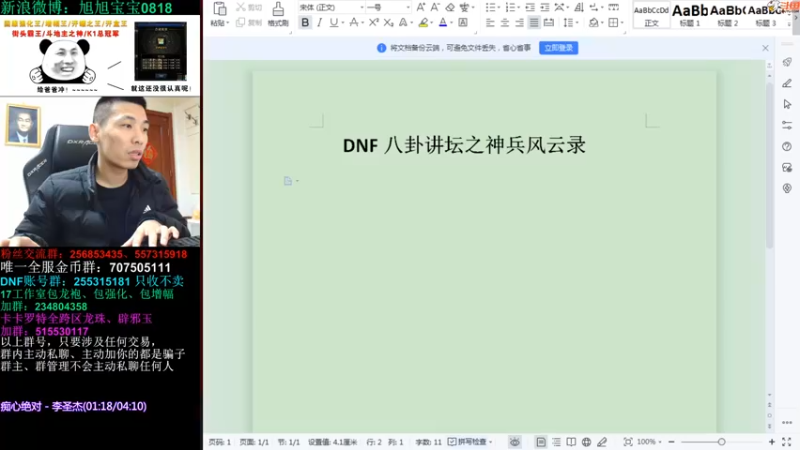
Task: Increase paragraph indent
Action: coord(544,7)
